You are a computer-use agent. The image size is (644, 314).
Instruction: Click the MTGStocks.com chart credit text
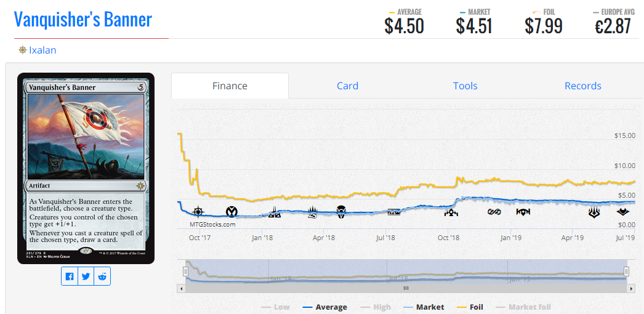click(x=212, y=225)
